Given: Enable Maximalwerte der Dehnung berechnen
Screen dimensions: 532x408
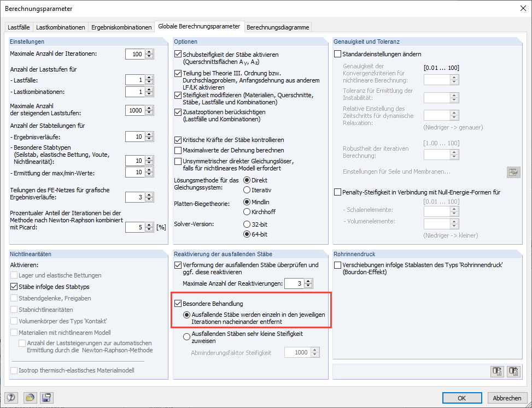Looking at the screenshot, I should 178,151.
